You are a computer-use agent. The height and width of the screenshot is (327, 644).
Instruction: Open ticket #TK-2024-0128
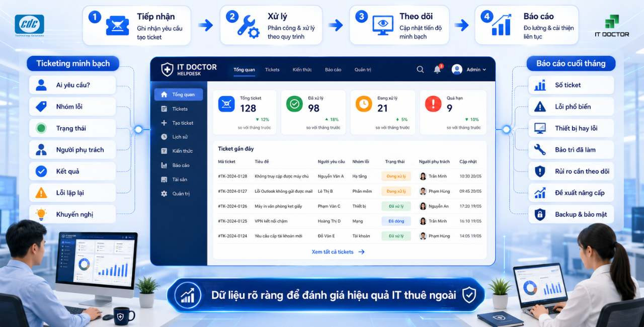(232, 176)
